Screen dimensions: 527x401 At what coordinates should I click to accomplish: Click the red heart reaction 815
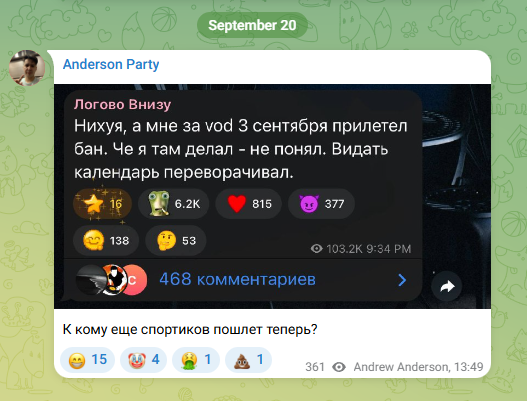coord(248,204)
